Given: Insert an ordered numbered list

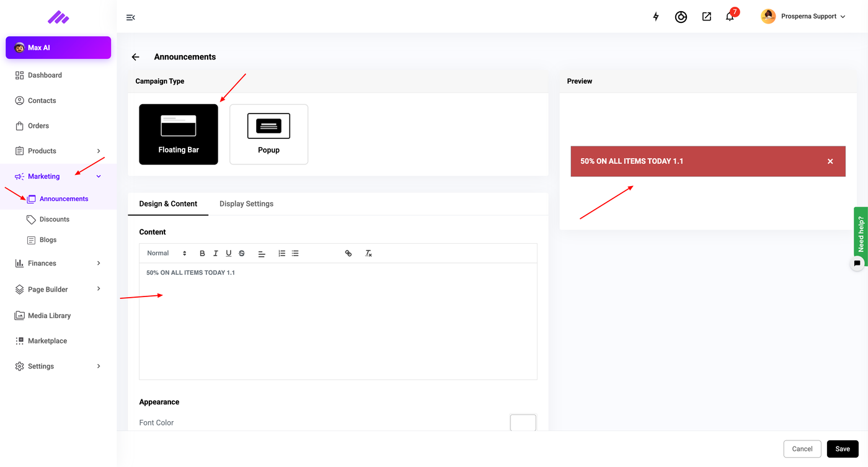Looking at the screenshot, I should point(282,254).
